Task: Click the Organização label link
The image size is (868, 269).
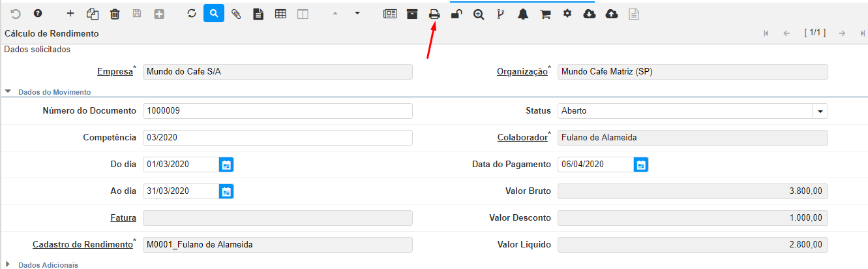Action: coord(522,72)
